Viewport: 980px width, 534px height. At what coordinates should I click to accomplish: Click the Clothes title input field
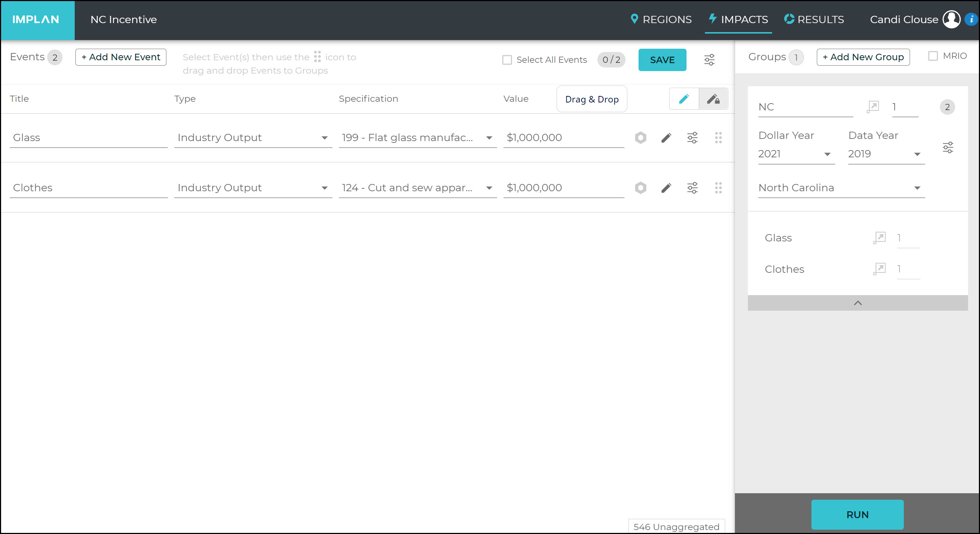[89, 188]
